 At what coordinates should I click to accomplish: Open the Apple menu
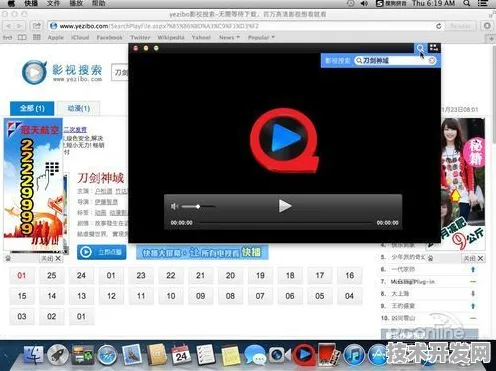(11, 3)
